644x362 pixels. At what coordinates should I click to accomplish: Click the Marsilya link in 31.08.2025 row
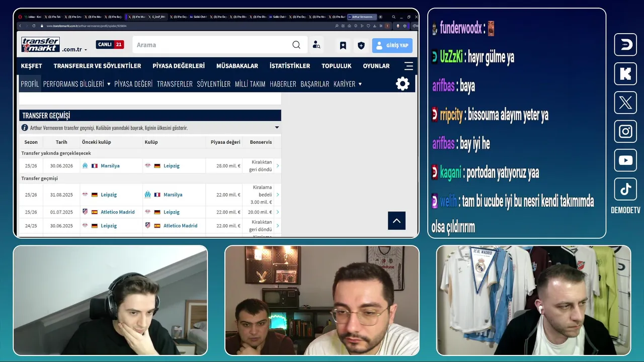tap(173, 195)
